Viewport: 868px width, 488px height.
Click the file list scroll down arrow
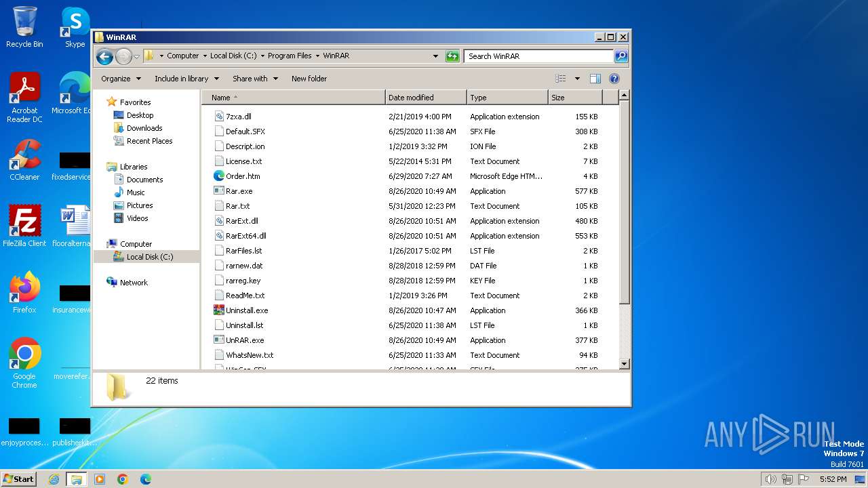(625, 364)
